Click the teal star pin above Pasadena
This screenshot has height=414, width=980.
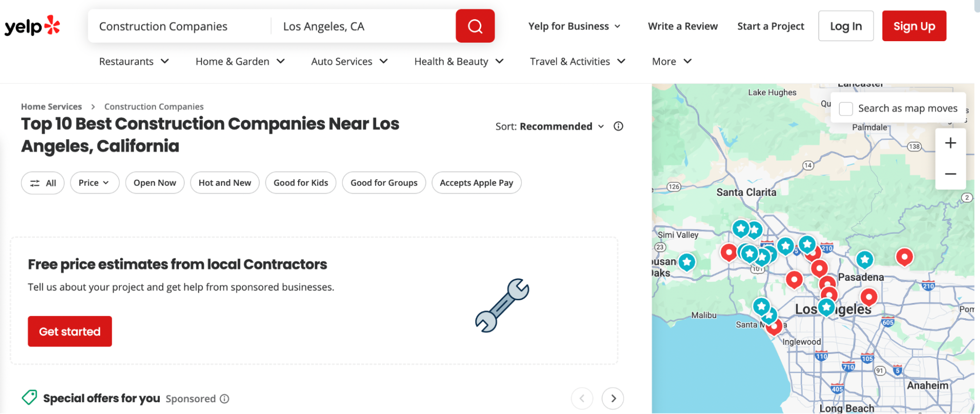[x=864, y=260]
